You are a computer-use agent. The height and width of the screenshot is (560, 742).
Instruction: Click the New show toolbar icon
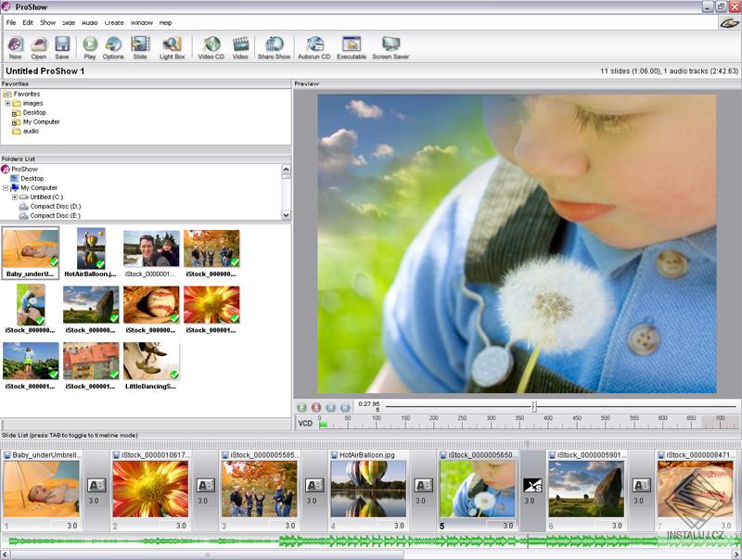(15, 48)
